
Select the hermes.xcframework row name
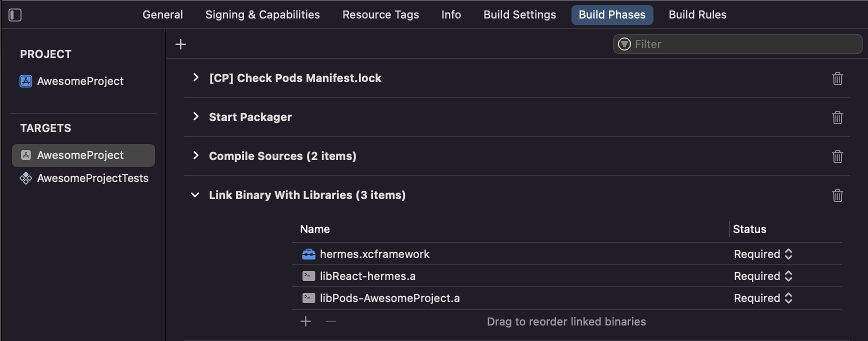(374, 254)
